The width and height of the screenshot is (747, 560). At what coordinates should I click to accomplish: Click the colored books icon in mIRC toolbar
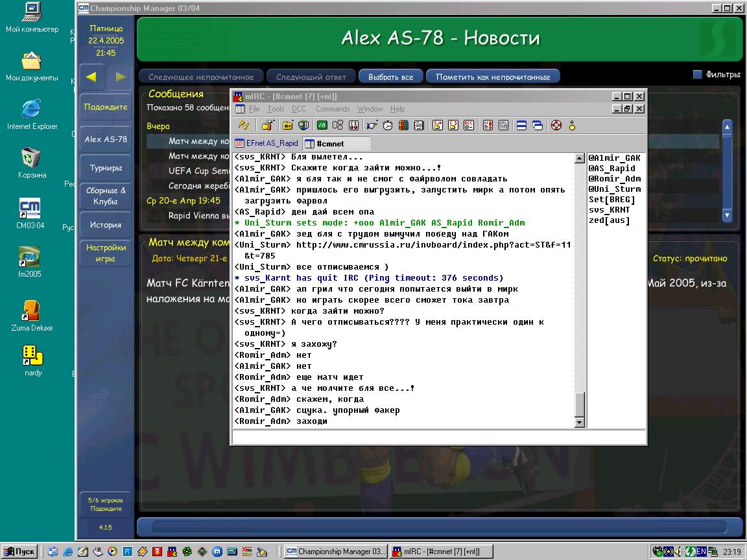point(403,125)
